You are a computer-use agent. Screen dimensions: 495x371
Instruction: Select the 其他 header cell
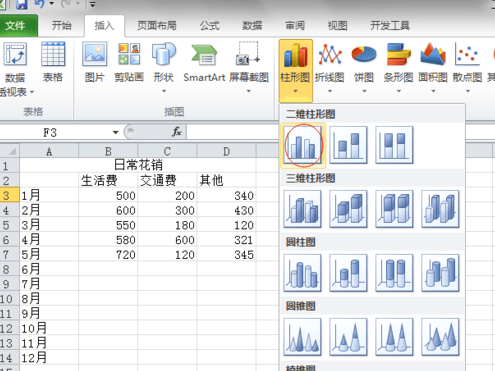(226, 181)
